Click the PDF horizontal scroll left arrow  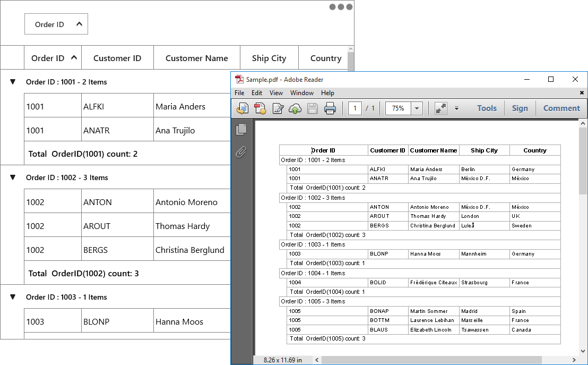(x=317, y=360)
